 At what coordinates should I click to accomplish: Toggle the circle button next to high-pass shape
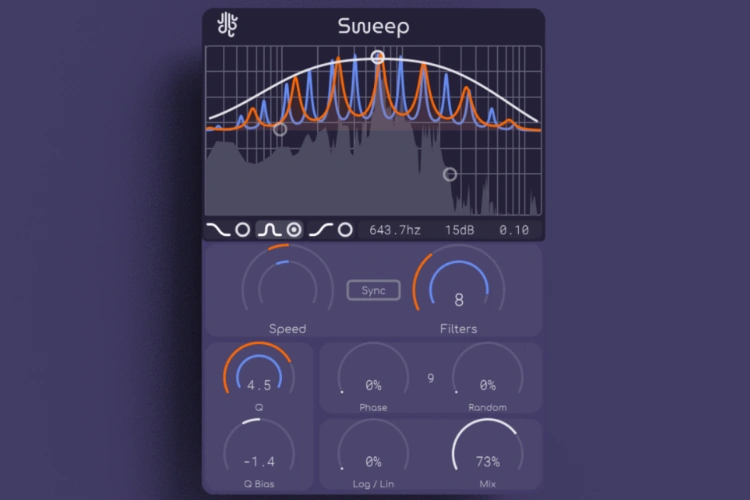click(x=345, y=230)
